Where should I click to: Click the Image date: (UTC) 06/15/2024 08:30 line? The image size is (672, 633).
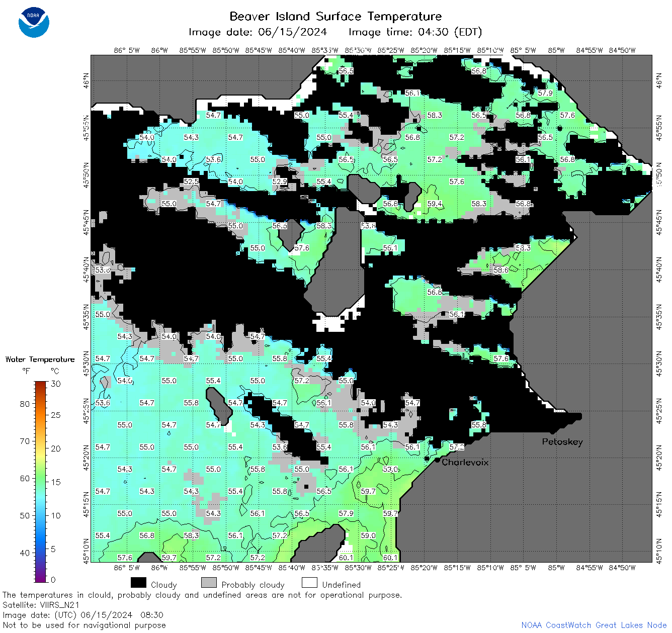(83, 615)
